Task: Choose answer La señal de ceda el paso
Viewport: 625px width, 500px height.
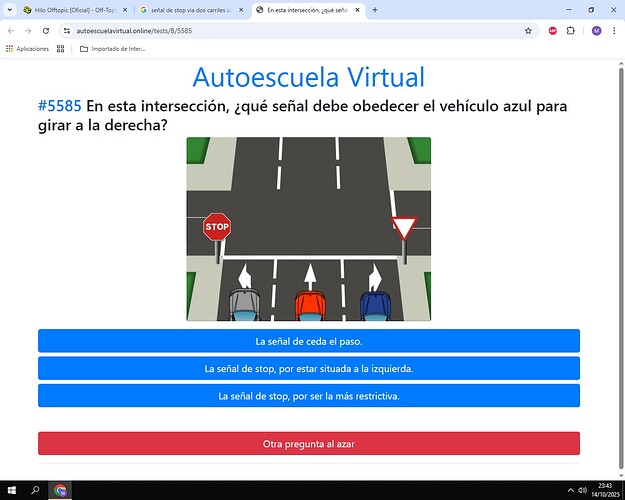Action: pyautogui.click(x=309, y=341)
